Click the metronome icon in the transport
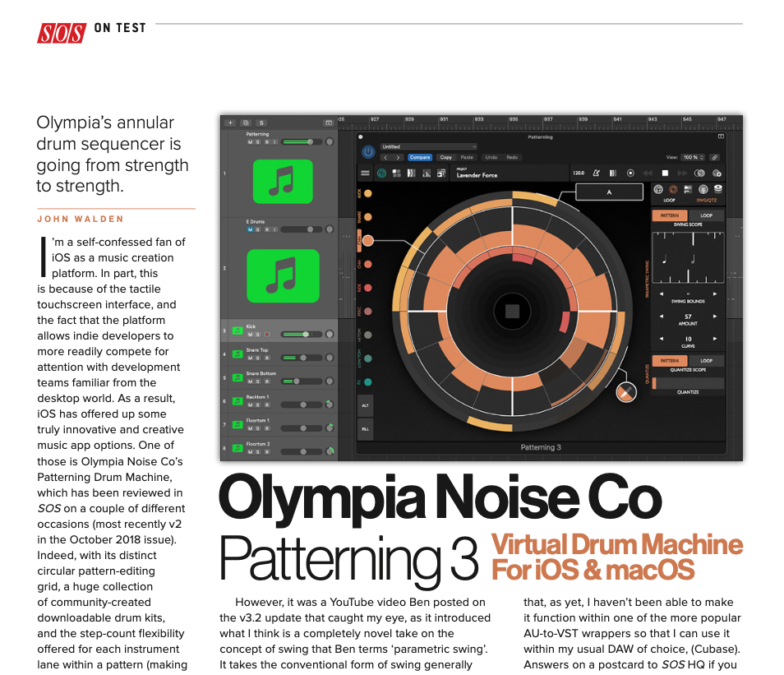This screenshot has width=784, height=675. [x=596, y=173]
